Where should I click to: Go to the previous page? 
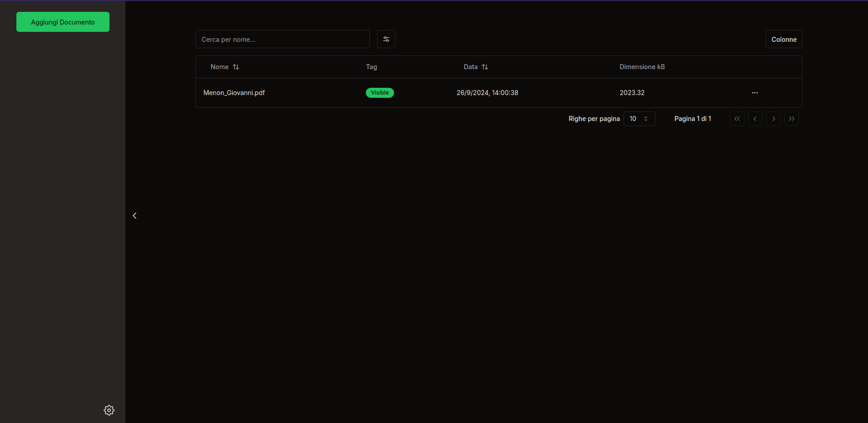(755, 119)
